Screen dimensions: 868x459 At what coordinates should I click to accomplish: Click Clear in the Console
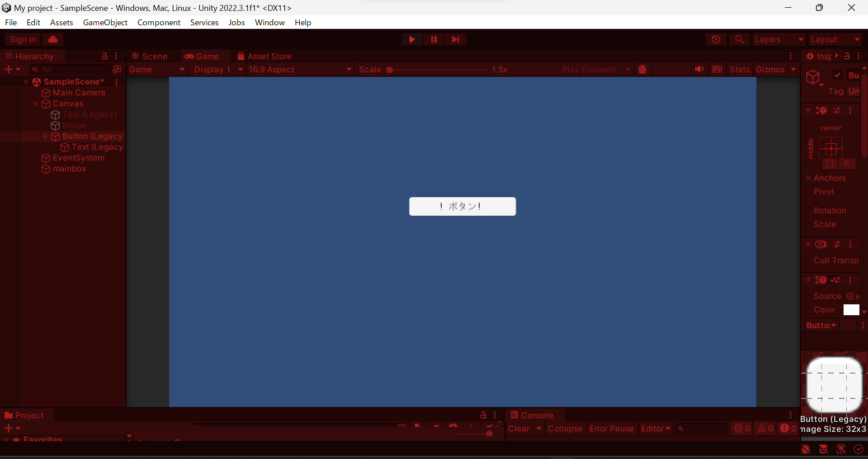tap(519, 429)
